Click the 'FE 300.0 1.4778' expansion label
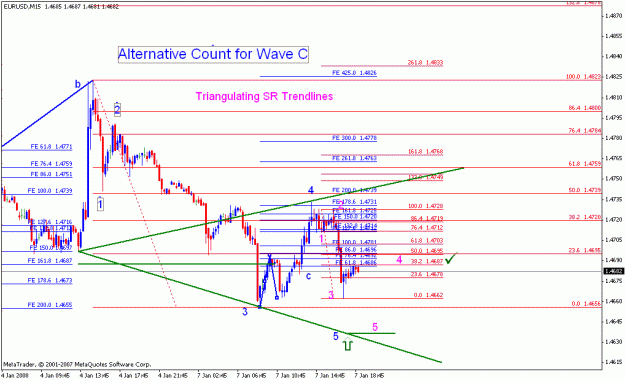This screenshot has width=625, height=380. pyautogui.click(x=354, y=138)
